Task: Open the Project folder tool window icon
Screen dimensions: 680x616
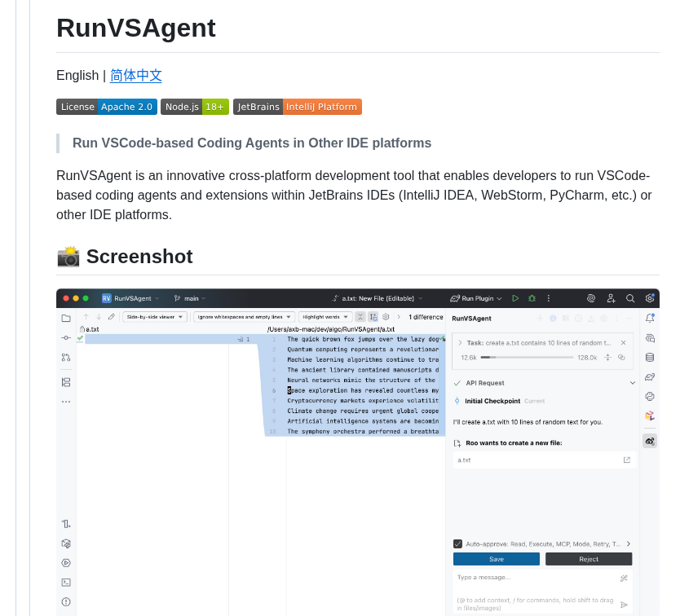Action: pos(66,319)
